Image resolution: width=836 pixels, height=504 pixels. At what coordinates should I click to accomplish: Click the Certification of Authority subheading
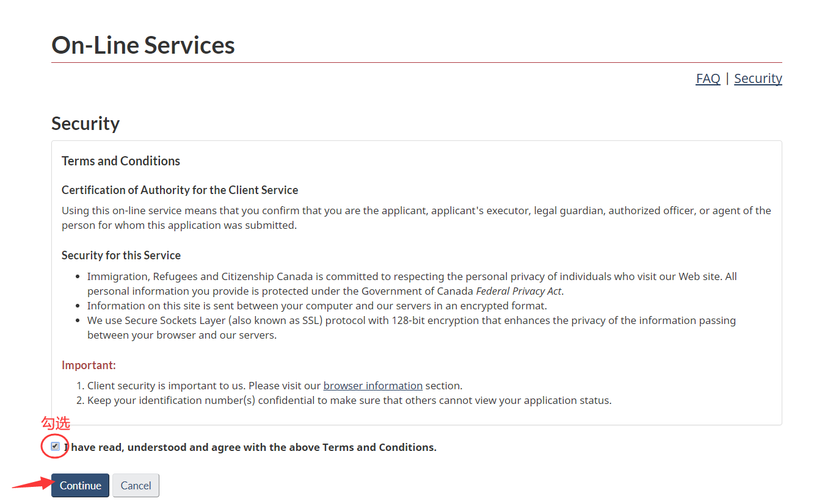180,190
